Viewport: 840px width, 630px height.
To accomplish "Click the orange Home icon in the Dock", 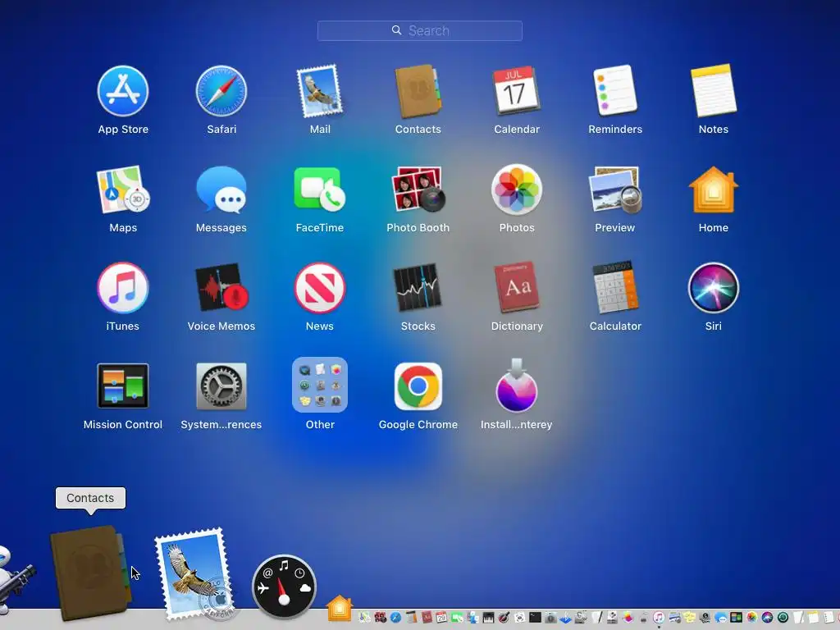I will pos(340,608).
